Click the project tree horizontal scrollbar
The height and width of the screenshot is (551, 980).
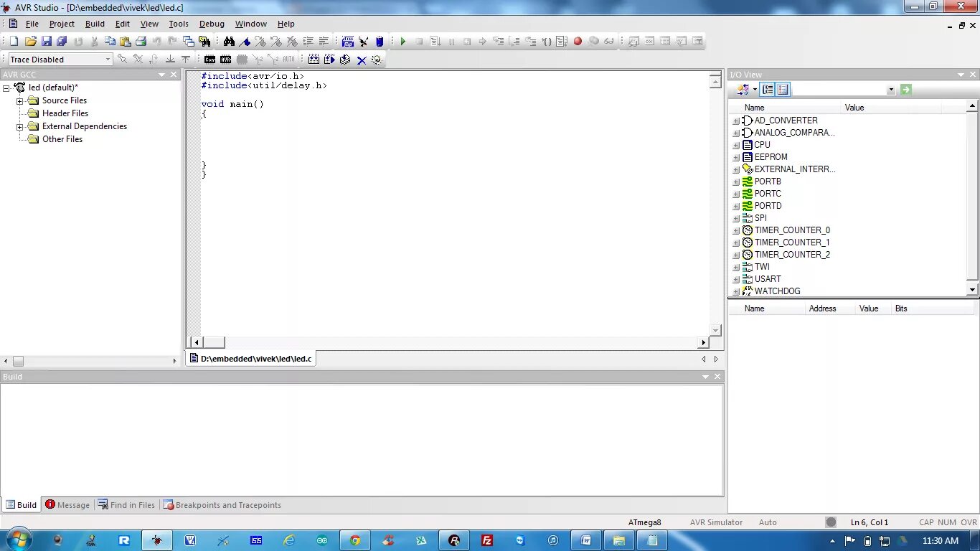90,361
